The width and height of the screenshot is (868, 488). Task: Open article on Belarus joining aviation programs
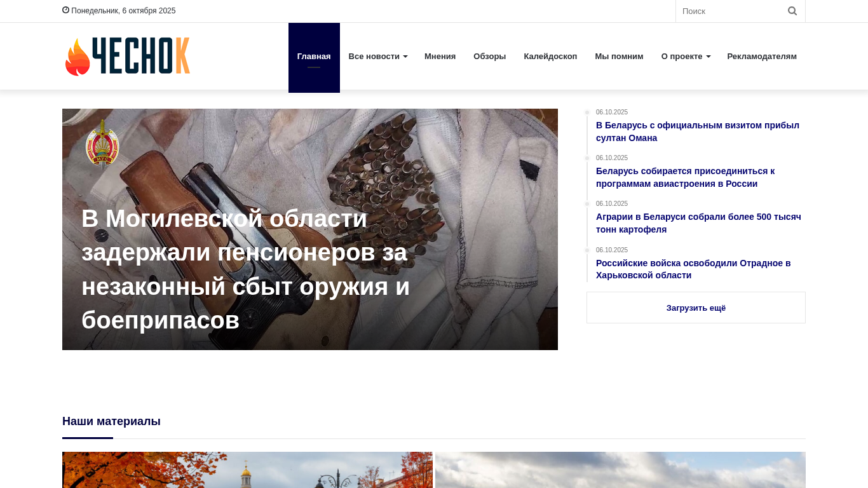pos(686,177)
